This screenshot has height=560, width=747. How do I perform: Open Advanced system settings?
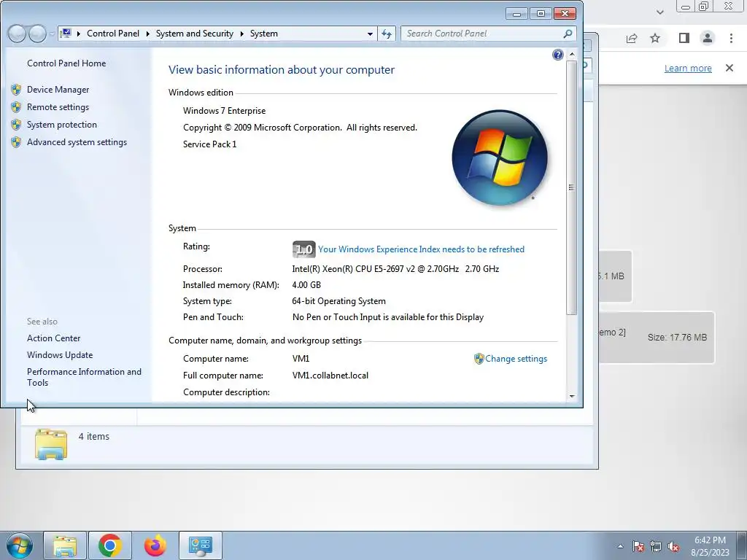point(77,142)
